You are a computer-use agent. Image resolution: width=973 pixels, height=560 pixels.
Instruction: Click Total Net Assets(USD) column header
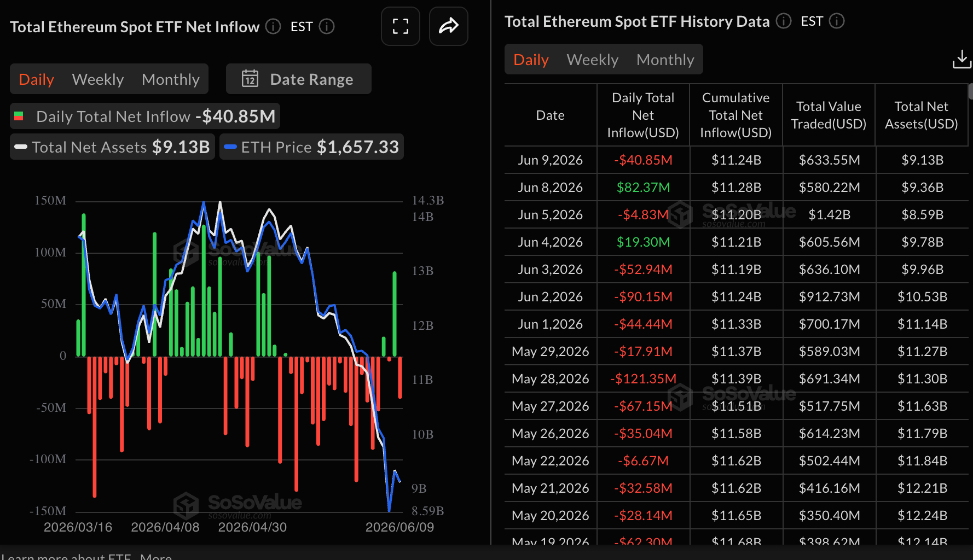(922, 115)
